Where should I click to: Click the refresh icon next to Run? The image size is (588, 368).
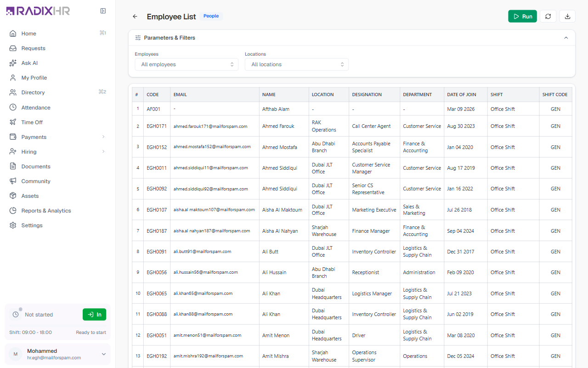pyautogui.click(x=548, y=17)
